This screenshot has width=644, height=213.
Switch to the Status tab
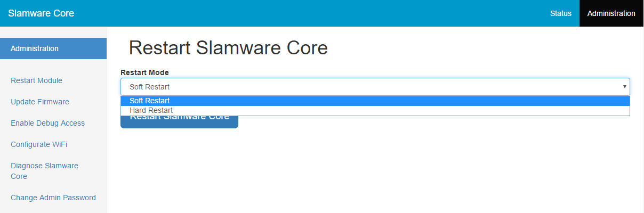pos(561,13)
